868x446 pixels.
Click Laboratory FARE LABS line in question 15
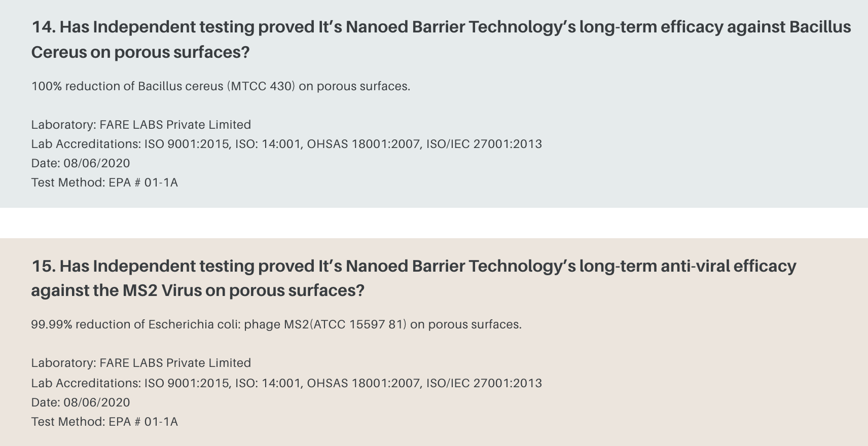click(x=141, y=363)
